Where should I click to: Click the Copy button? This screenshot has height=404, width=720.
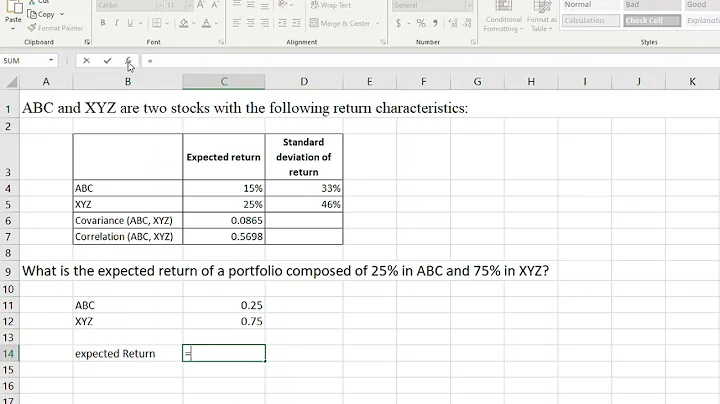[41, 14]
